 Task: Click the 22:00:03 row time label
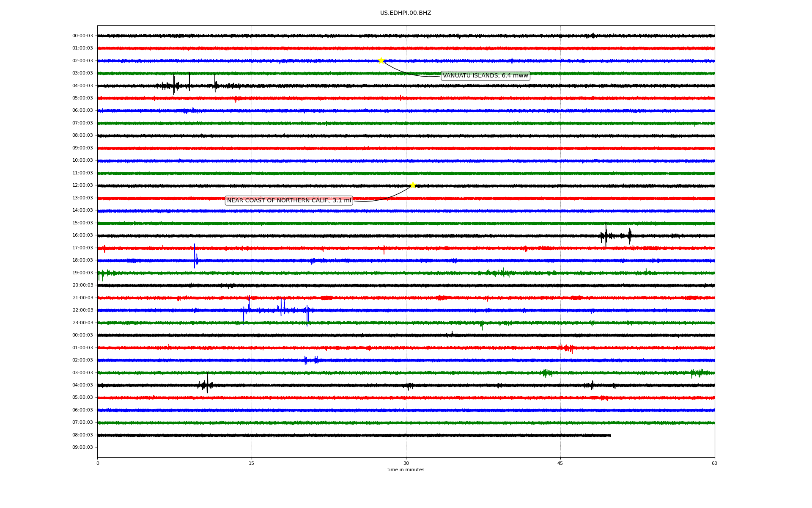[82, 310]
